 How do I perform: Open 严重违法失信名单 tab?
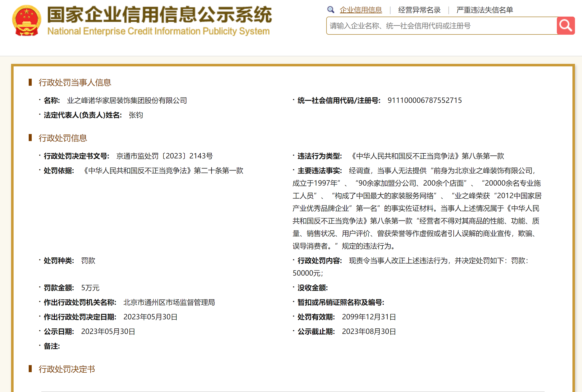point(485,10)
